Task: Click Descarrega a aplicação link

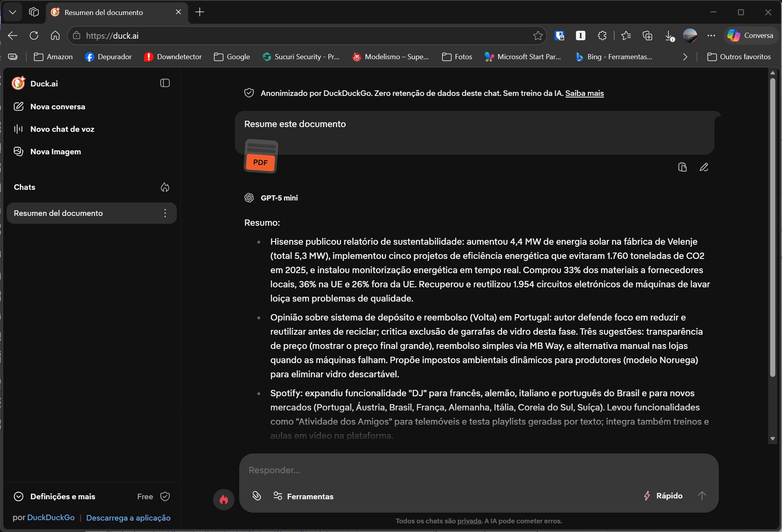Action: [128, 518]
